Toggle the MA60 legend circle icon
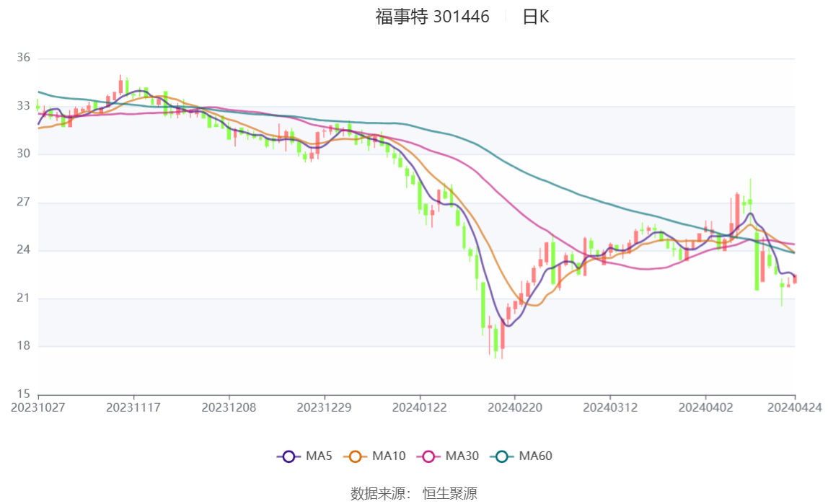Screen dimensions: 828x504 502,456
